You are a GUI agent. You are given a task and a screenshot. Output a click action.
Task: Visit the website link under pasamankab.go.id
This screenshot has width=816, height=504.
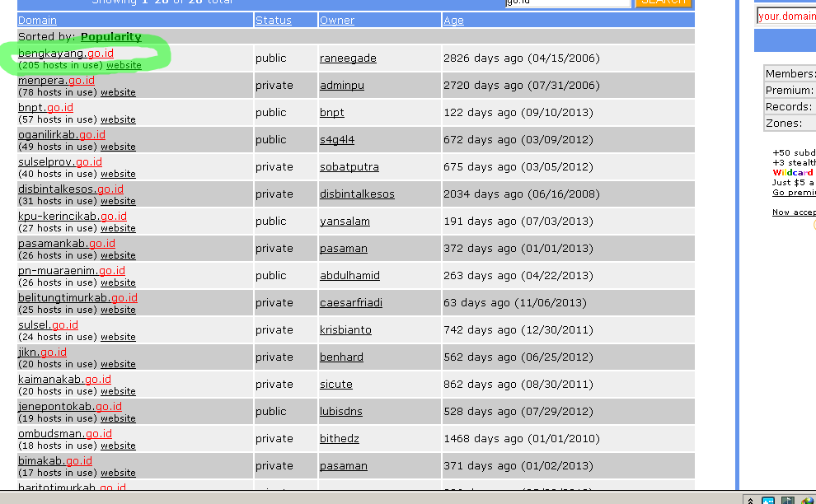tap(118, 254)
